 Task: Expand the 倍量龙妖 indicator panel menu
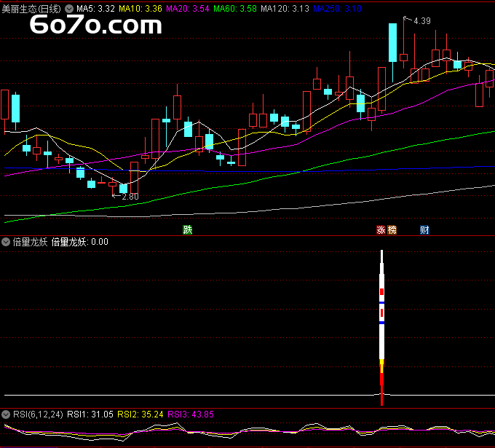pos(6,243)
